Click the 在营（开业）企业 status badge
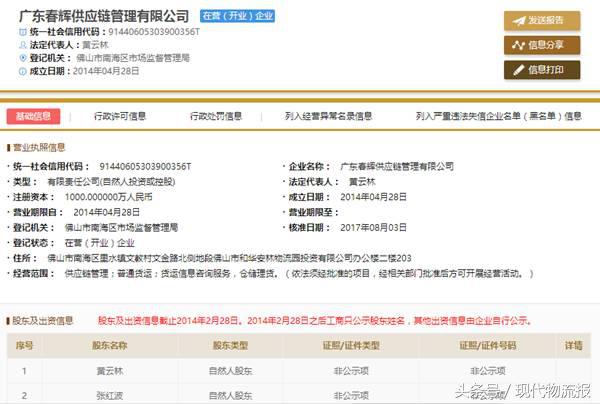 click(x=237, y=16)
